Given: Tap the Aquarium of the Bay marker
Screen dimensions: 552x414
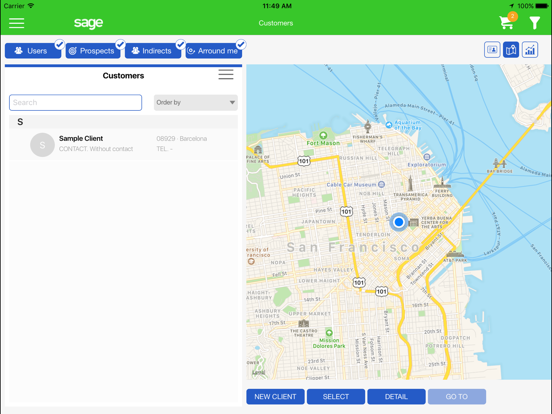Looking at the screenshot, I should (389, 125).
